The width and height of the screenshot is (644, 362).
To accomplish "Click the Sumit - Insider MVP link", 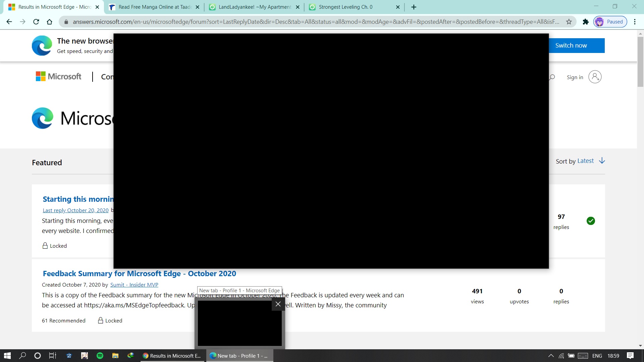I will 134,285.
